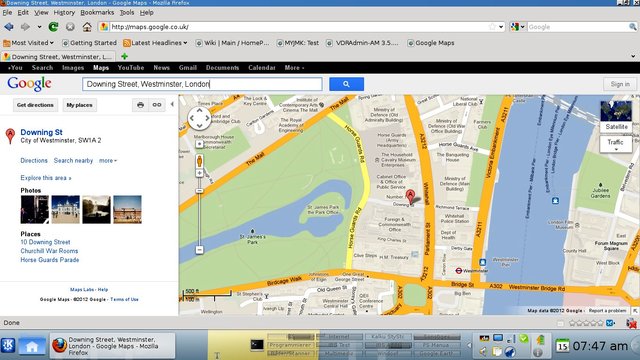This screenshot has height=360, width=640.
Task: Click the search magnifier in the browser search box
Action: 632,27
